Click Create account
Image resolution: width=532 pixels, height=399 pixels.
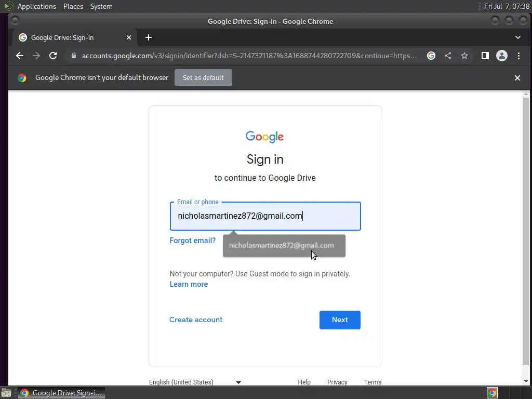click(x=196, y=320)
